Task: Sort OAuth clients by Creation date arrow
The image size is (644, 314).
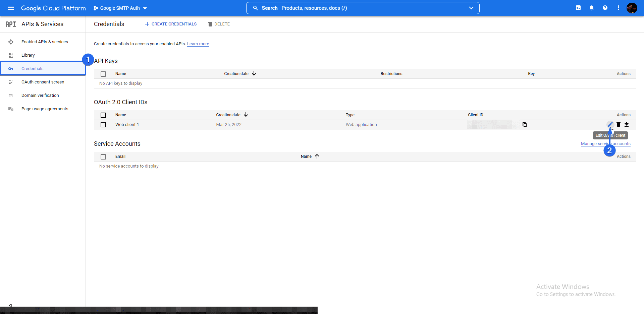Action: click(x=246, y=115)
